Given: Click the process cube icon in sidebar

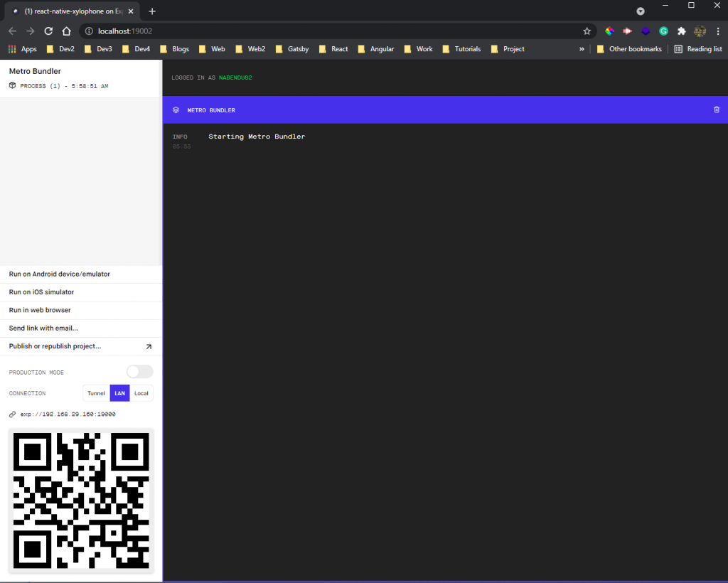Looking at the screenshot, I should click(13, 85).
